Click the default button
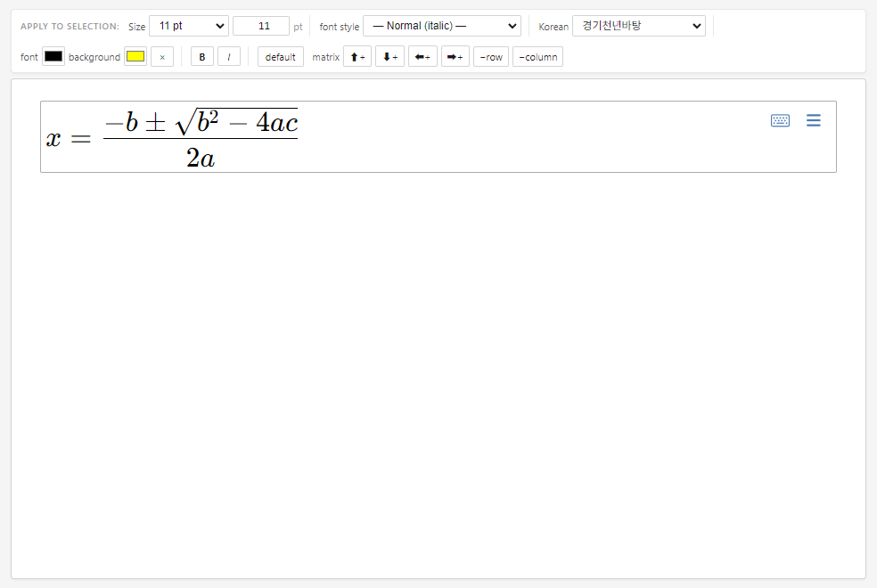Viewport: 877px width, 588px height. point(280,56)
